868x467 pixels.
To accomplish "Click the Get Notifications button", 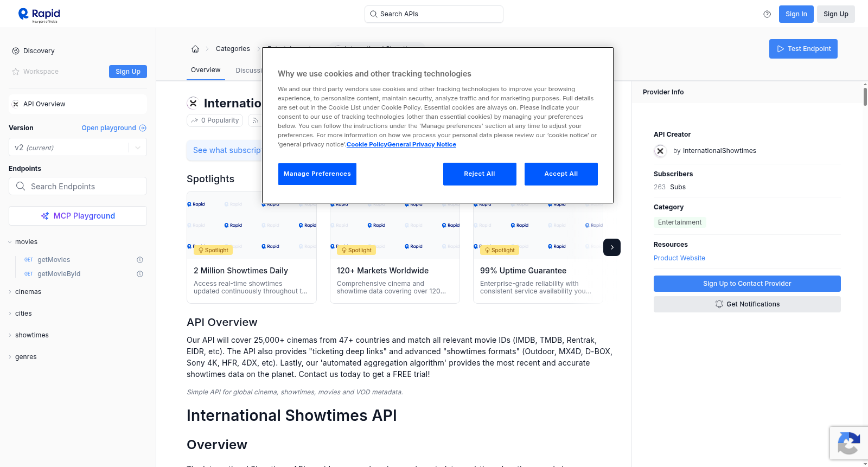I will (x=747, y=304).
